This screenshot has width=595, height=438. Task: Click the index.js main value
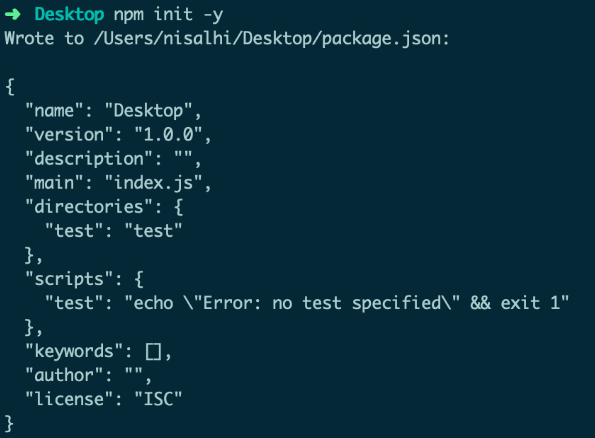click(x=153, y=183)
